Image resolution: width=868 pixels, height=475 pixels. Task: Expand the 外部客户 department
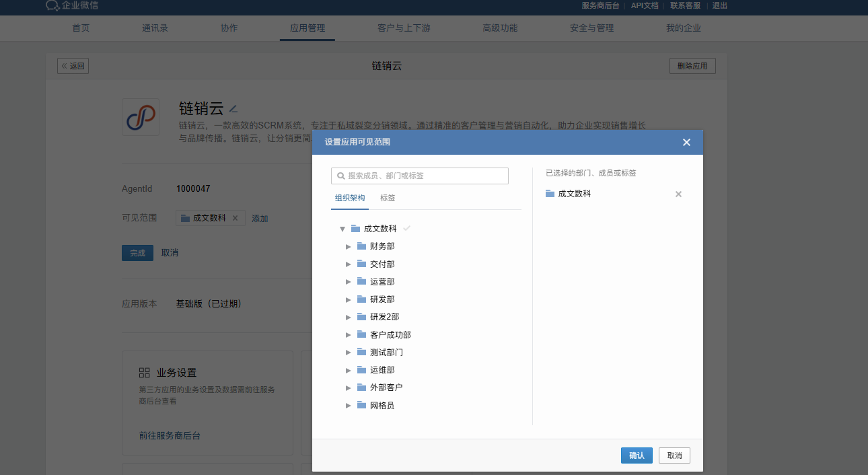pos(349,388)
